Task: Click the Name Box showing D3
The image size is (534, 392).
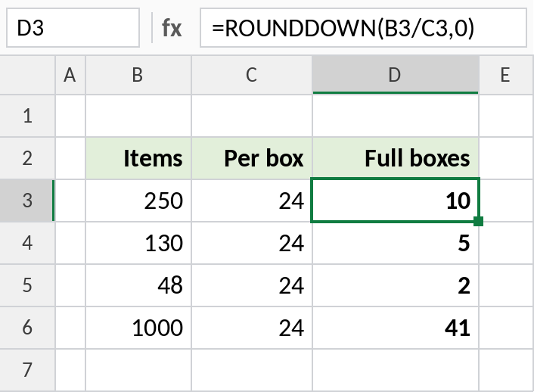Action: (73, 27)
